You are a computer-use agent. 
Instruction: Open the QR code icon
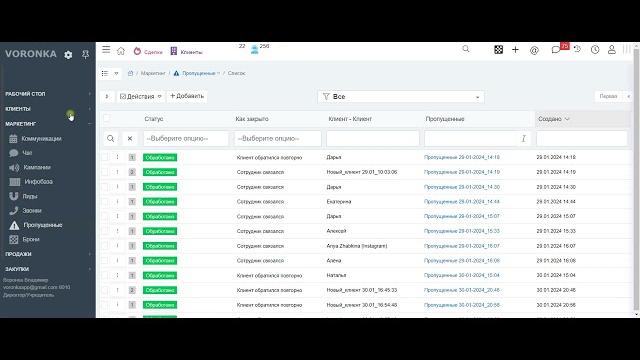[498, 50]
